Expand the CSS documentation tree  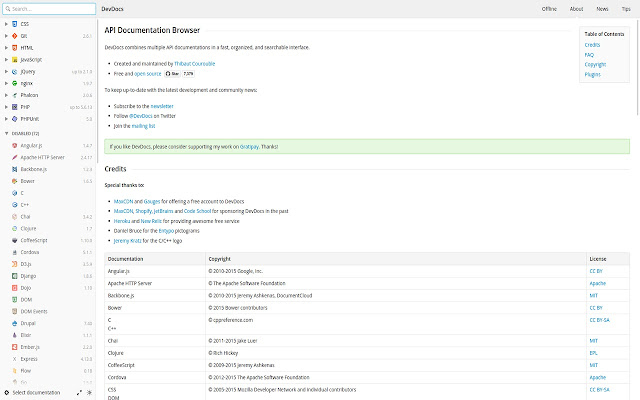pos(6,24)
